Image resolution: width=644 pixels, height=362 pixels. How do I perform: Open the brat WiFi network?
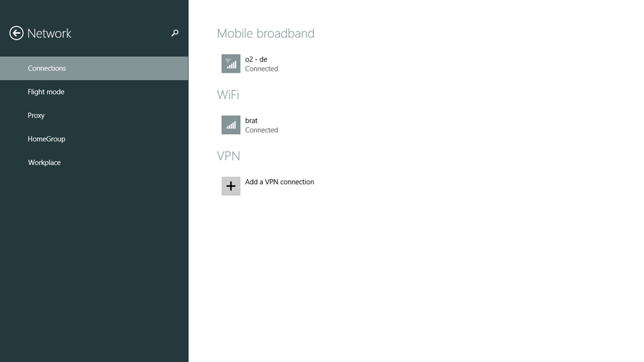252,121
